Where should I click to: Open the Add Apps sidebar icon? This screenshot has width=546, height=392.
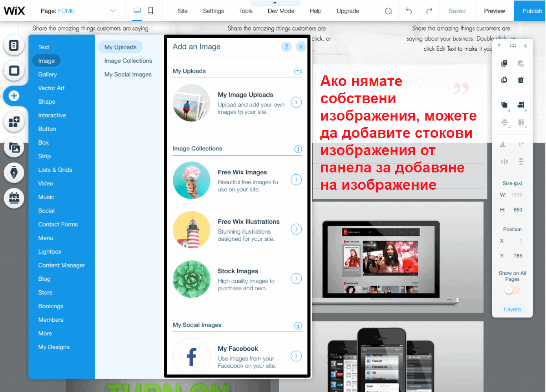coord(14,121)
